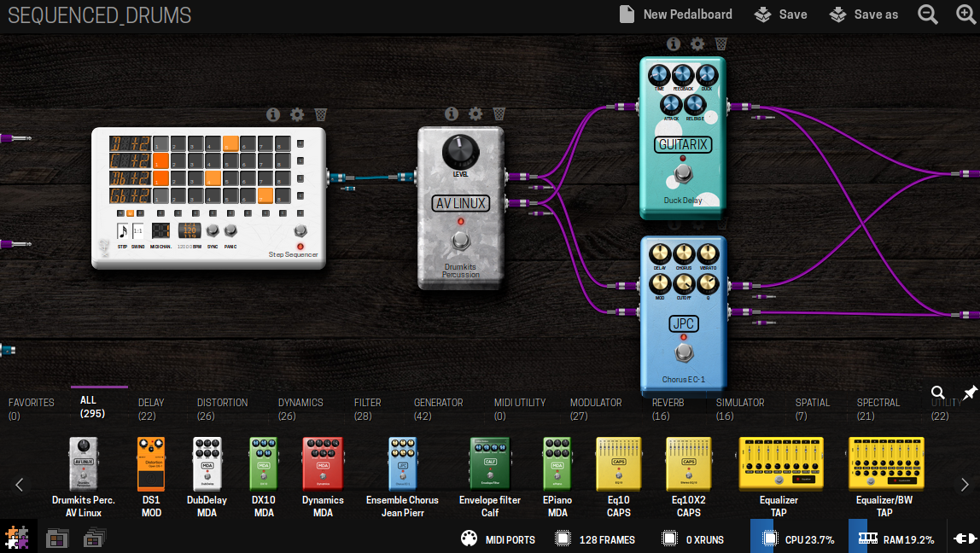This screenshot has height=553, width=980.
Task: Open Step Sequencer settings gear
Action: 297,114
